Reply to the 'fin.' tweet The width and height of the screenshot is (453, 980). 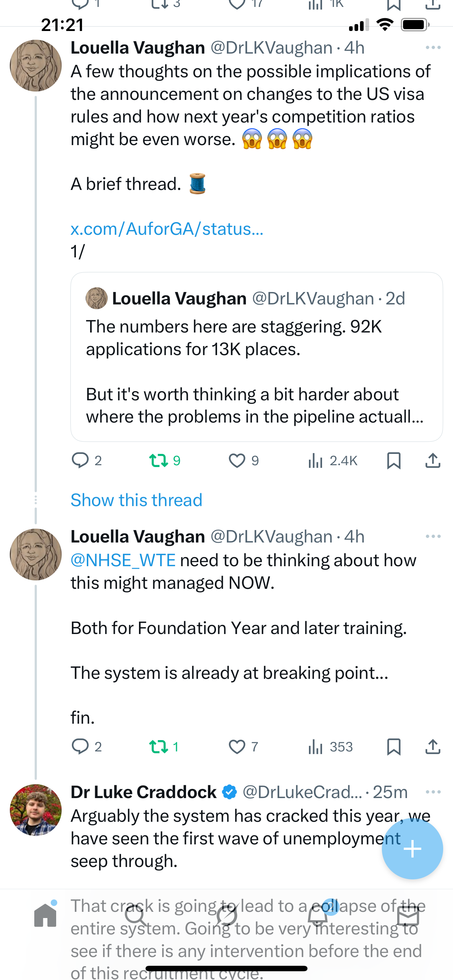tap(80, 747)
